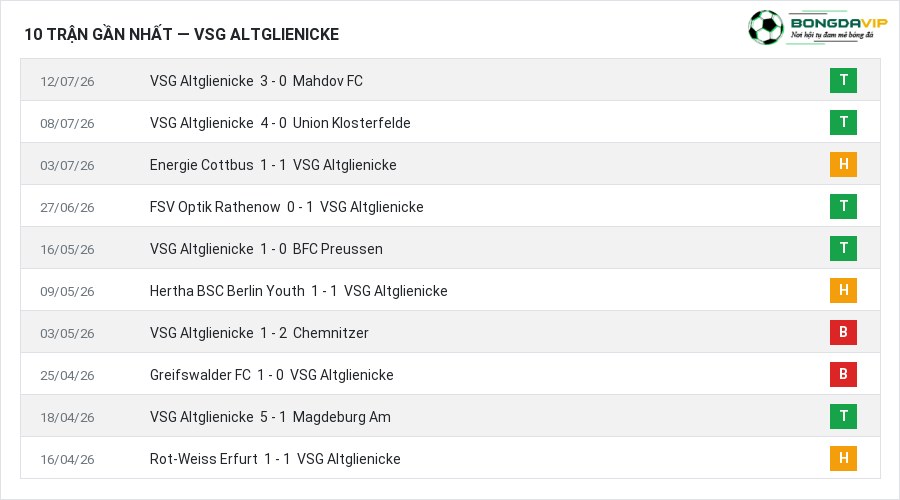Click the orange H badge for Rot-Weiss Erfurt match
The width and height of the screenshot is (900, 500).
coord(843,458)
